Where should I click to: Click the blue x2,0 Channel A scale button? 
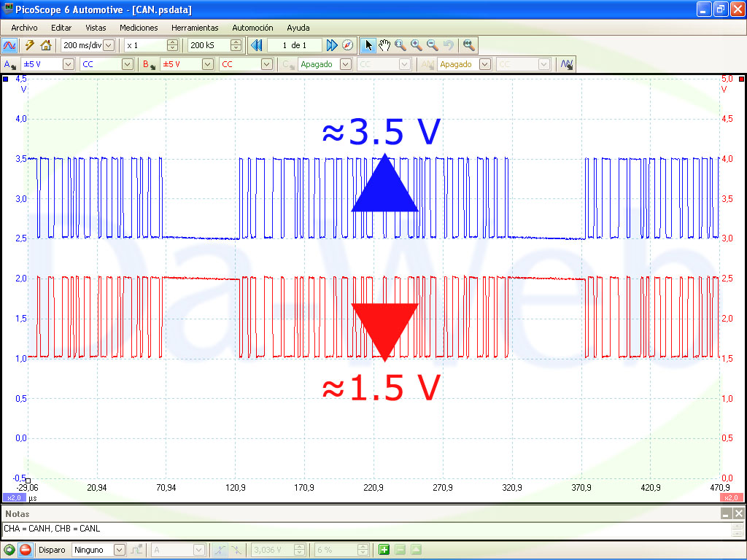[15, 497]
